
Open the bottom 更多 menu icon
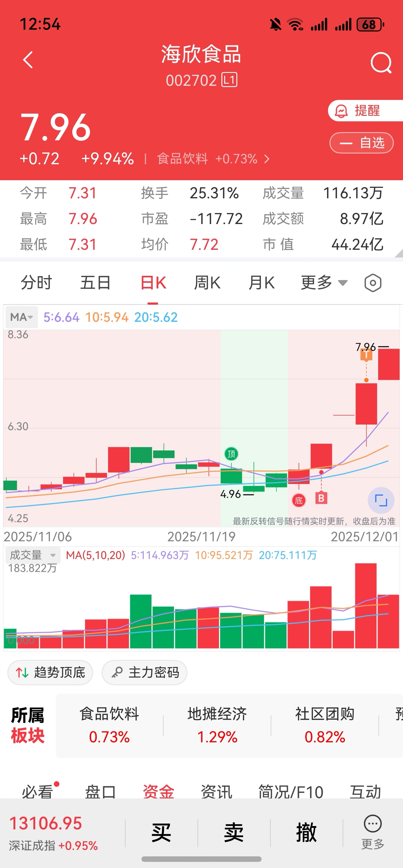(x=373, y=832)
